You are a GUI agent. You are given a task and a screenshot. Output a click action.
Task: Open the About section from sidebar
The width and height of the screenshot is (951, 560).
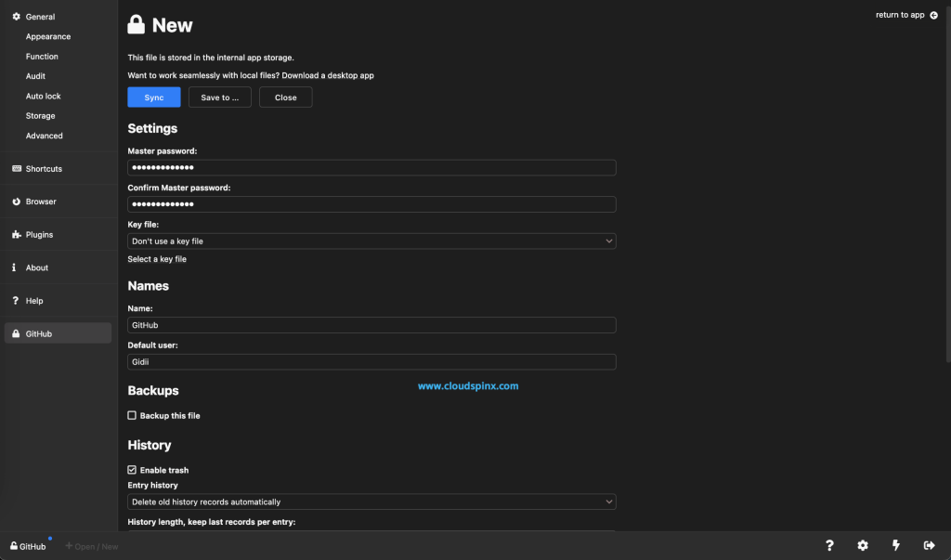[36, 267]
